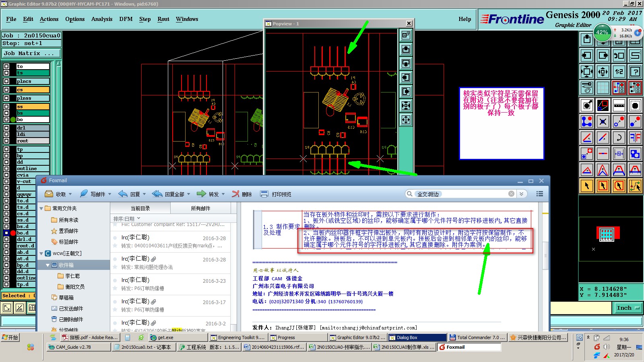Click the zoom in (expand frame) icon

[587, 72]
